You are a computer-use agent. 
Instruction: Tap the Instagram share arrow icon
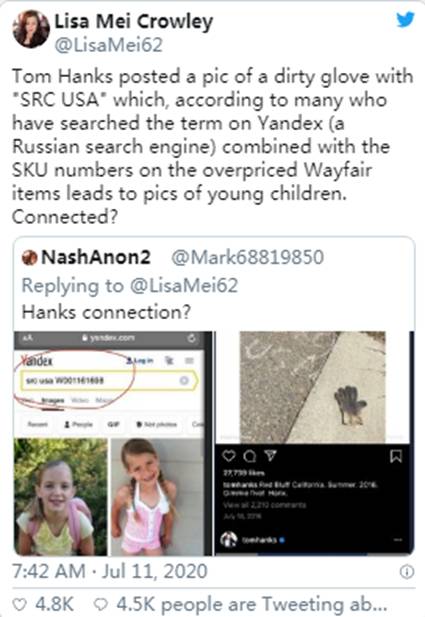[x=270, y=456]
